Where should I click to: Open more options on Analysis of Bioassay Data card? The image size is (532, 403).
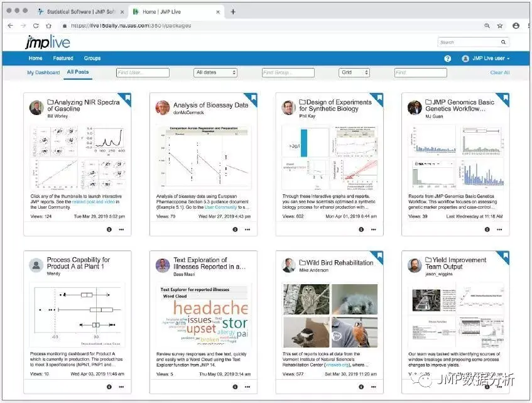pos(247,229)
